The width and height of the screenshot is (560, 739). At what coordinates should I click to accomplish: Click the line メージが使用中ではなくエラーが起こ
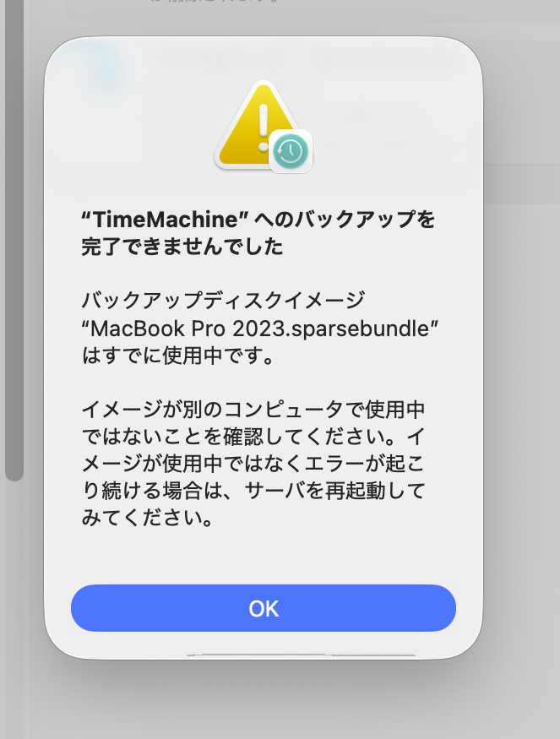(253, 465)
